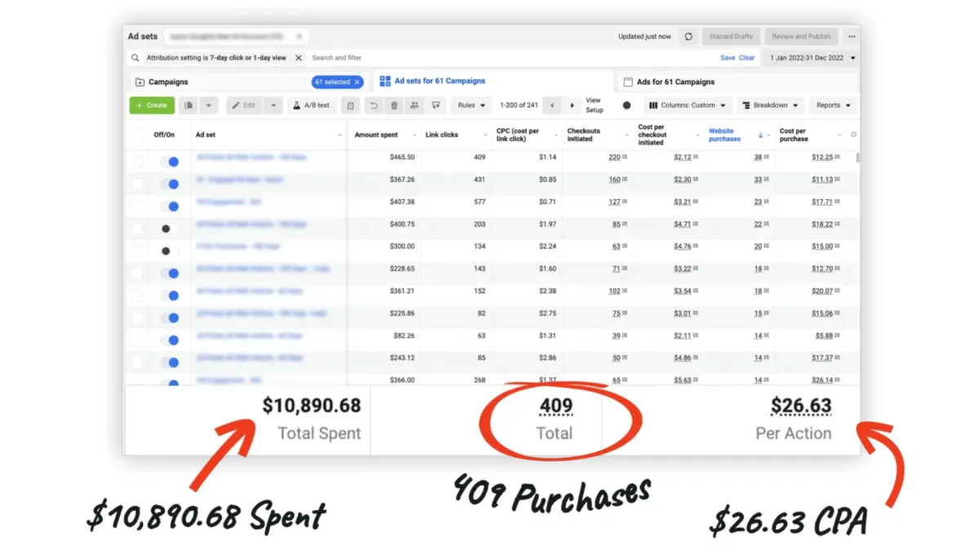Click the undo arrow icon
The width and height of the screenshot is (980, 551).
coord(374,105)
